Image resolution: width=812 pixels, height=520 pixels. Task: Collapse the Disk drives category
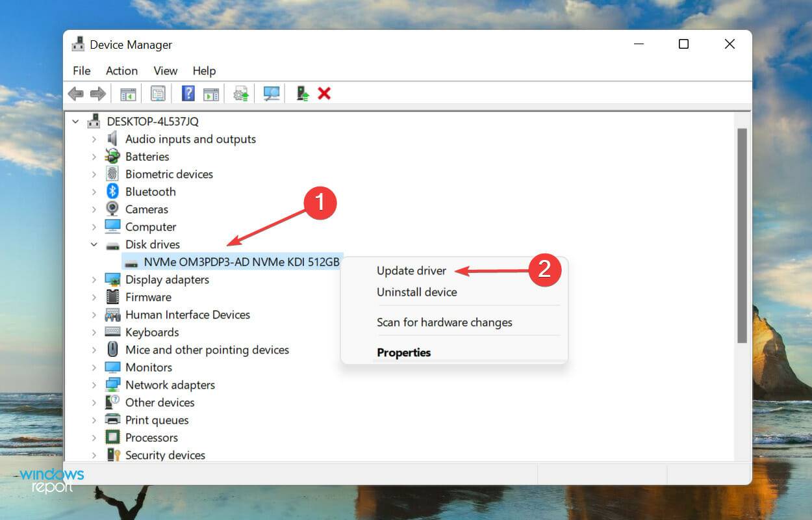click(x=94, y=244)
